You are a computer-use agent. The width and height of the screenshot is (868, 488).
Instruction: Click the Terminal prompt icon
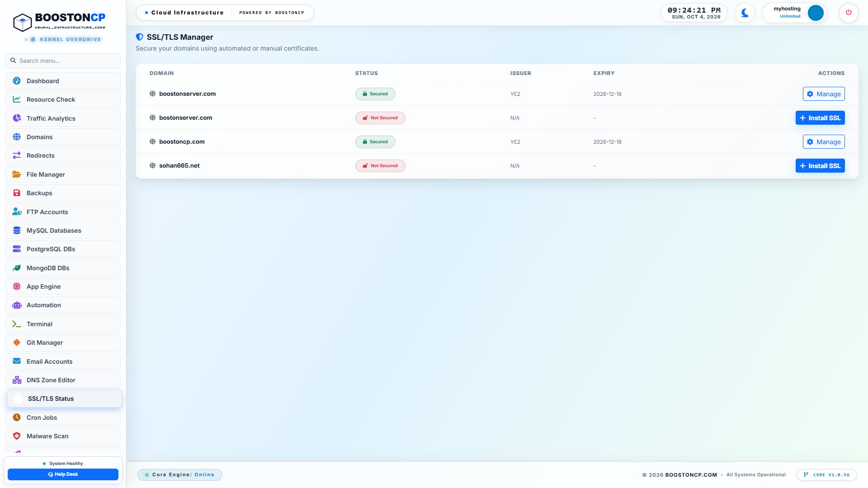pos(17,324)
